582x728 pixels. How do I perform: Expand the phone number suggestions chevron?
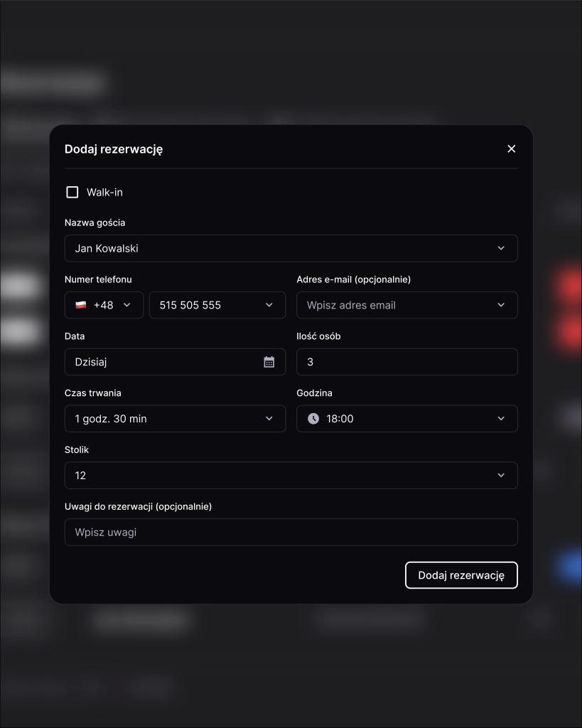pos(269,305)
